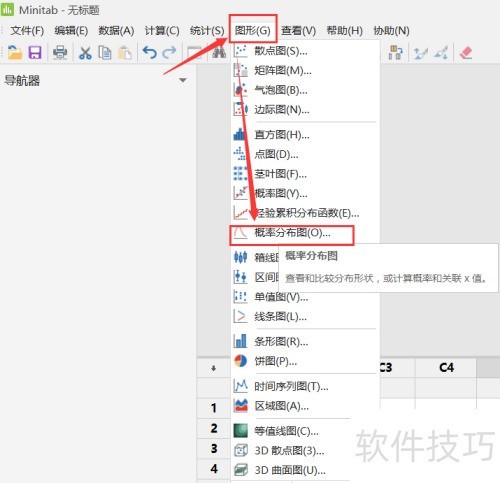Click the Open folder toolbar icon

point(15,53)
